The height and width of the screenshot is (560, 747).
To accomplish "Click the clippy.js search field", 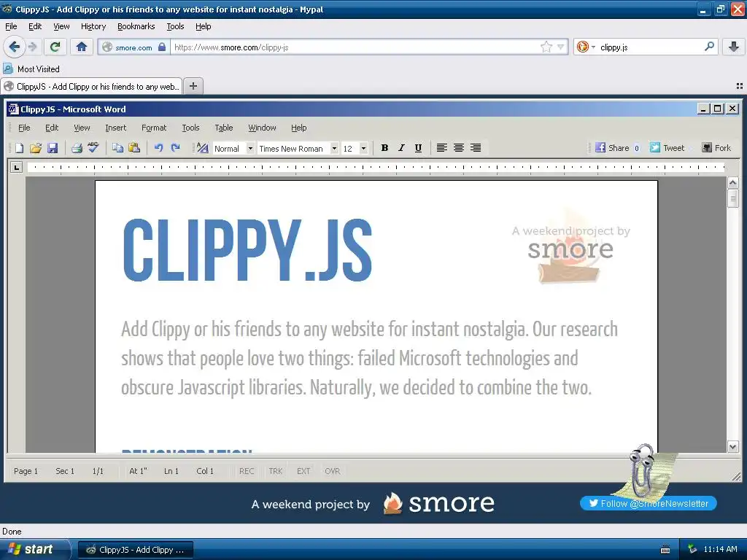I will click(650, 47).
